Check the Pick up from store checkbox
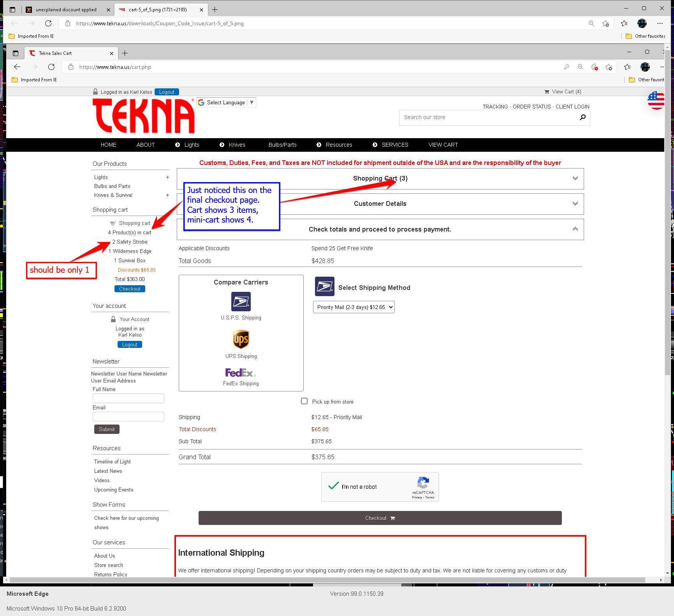 tap(304, 401)
